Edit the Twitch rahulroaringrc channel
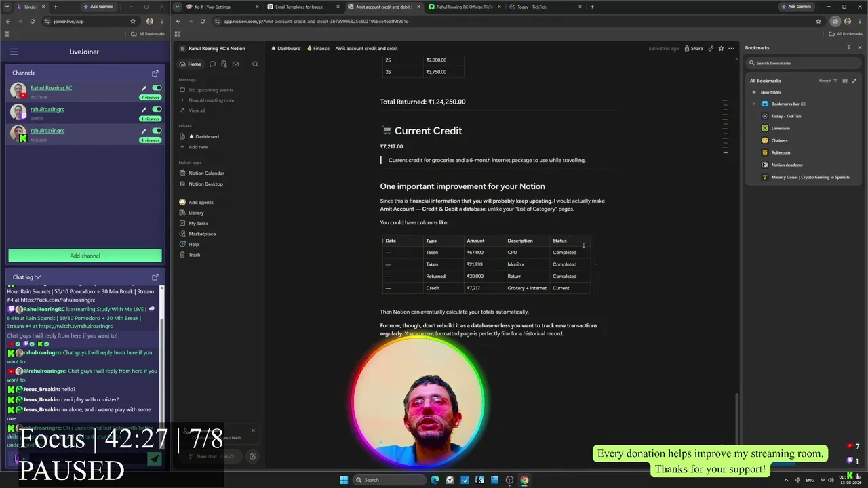 point(144,109)
